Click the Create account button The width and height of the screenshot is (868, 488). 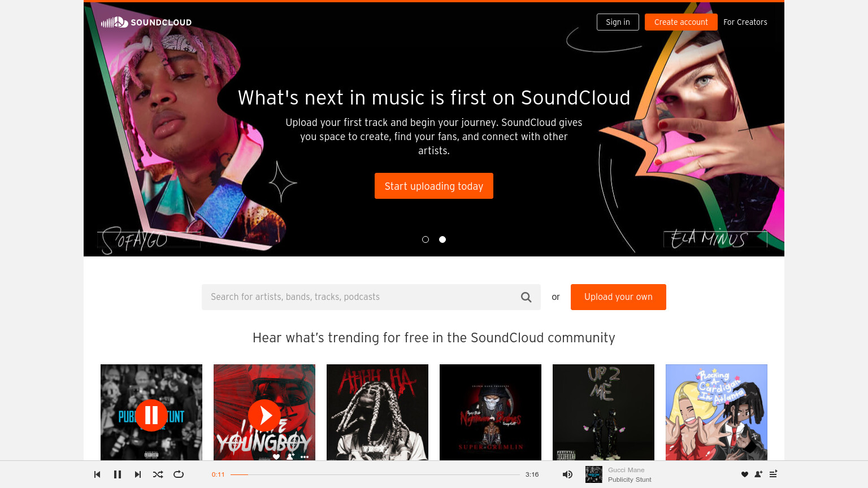(681, 22)
